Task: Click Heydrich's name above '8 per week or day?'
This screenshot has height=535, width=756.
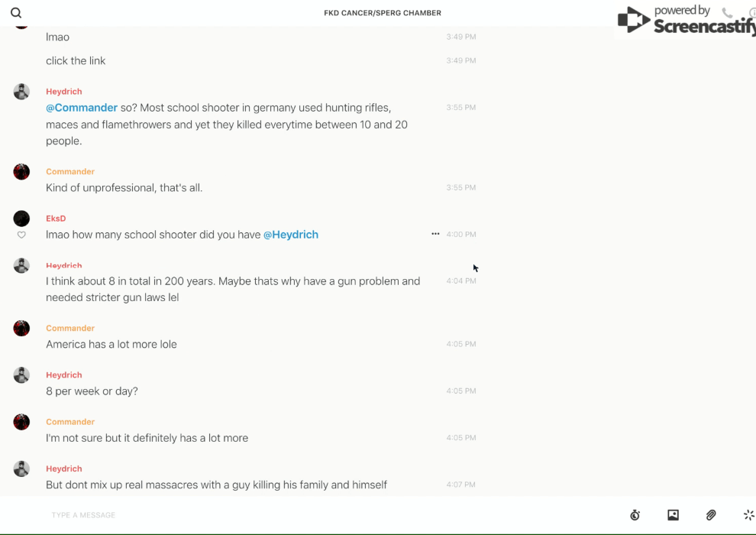Action: click(64, 375)
